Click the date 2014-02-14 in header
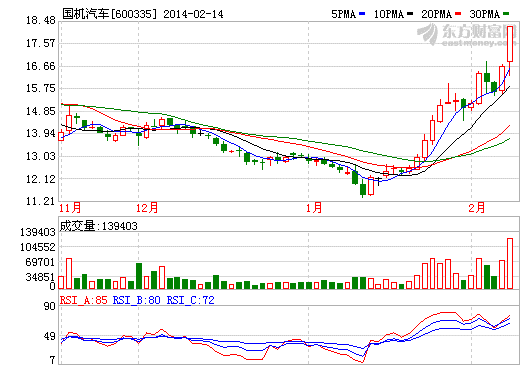Screen dimensions: 520x365 point(193,14)
